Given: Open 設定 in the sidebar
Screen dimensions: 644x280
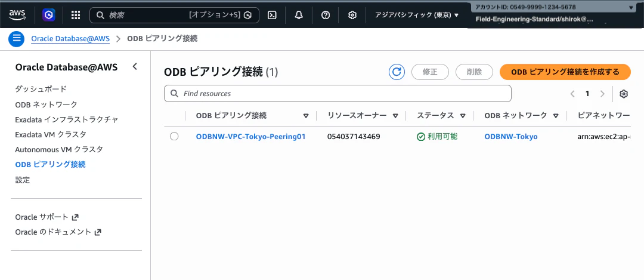Looking at the screenshot, I should 22,180.
